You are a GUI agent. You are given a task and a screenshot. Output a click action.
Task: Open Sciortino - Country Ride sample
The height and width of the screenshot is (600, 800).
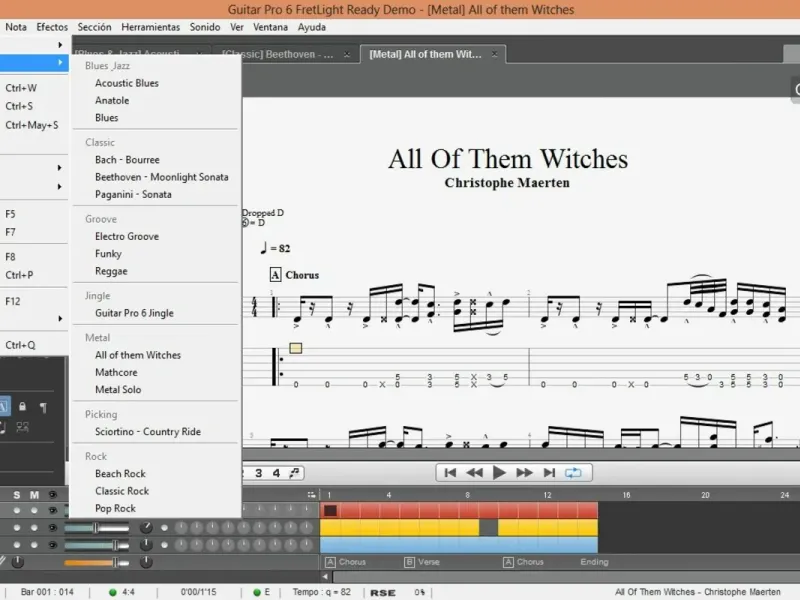(x=147, y=432)
